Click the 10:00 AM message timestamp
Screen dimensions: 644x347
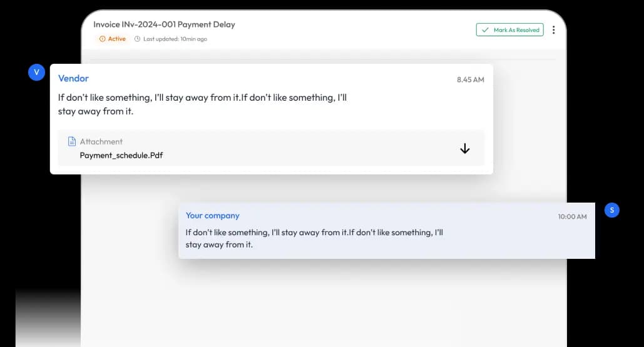(x=572, y=216)
